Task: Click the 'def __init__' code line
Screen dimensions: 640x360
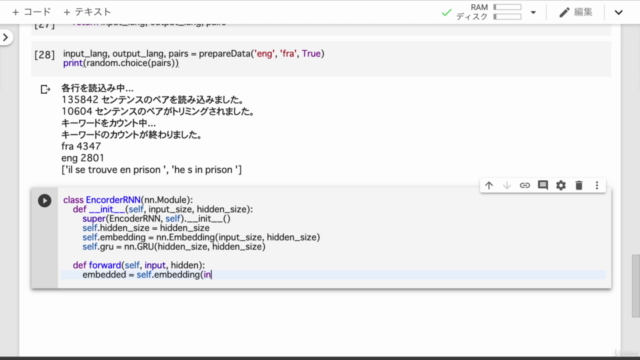Action: coord(163,209)
